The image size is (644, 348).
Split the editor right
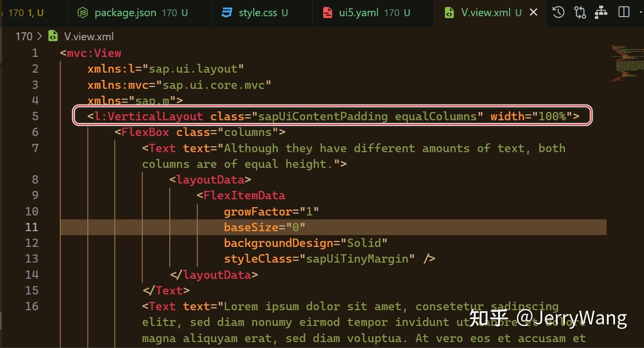click(623, 12)
